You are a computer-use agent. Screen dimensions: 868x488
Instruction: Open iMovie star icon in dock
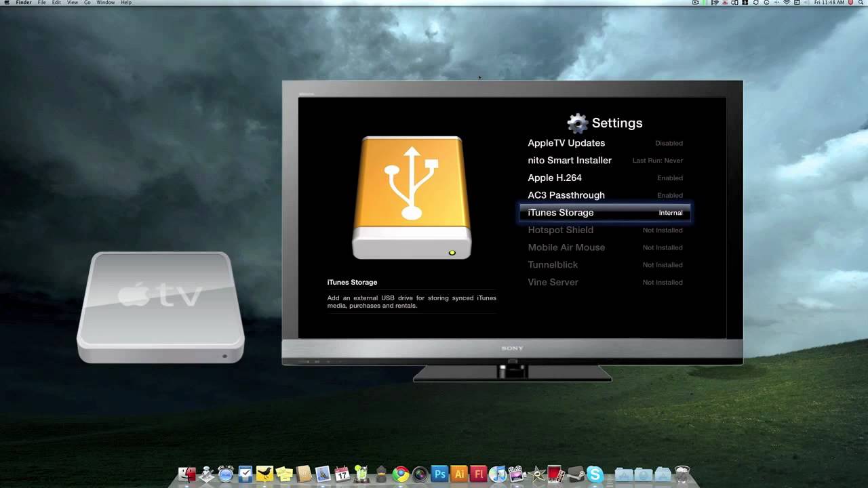tap(536, 474)
